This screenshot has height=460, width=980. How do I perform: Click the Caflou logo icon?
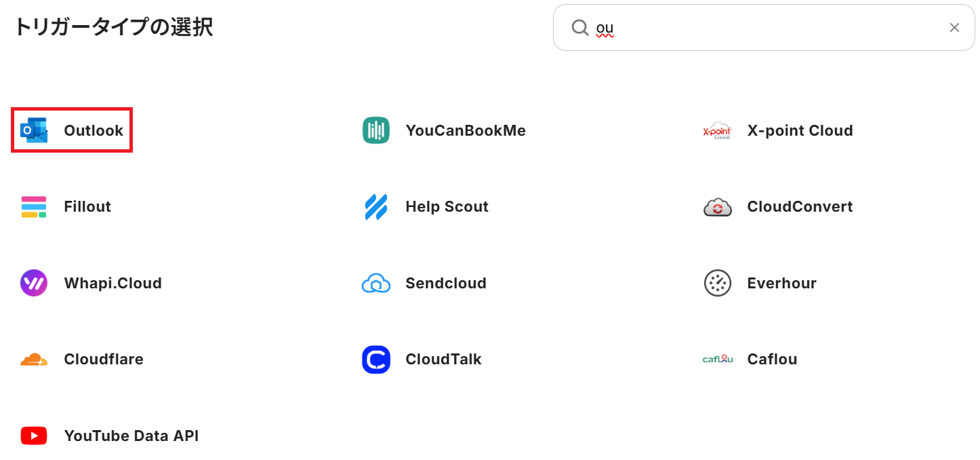point(717,360)
